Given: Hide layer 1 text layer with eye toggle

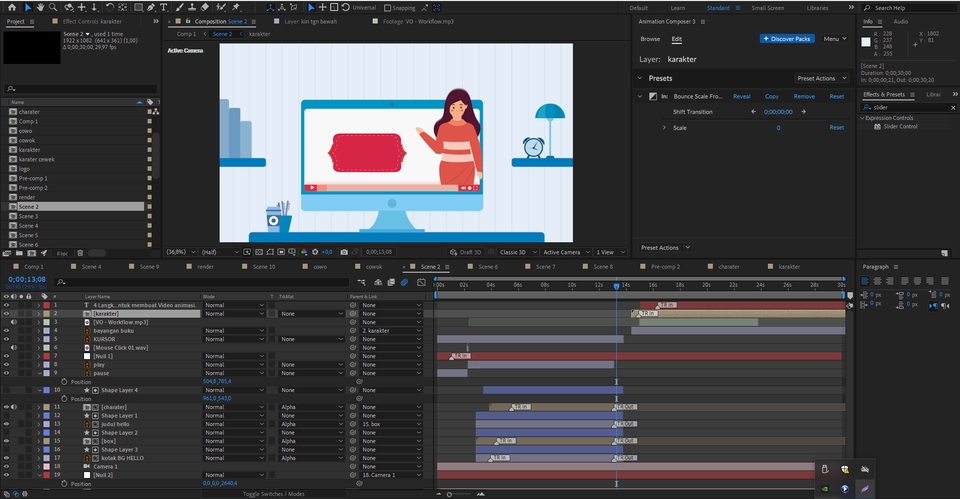Looking at the screenshot, I should (x=6, y=305).
